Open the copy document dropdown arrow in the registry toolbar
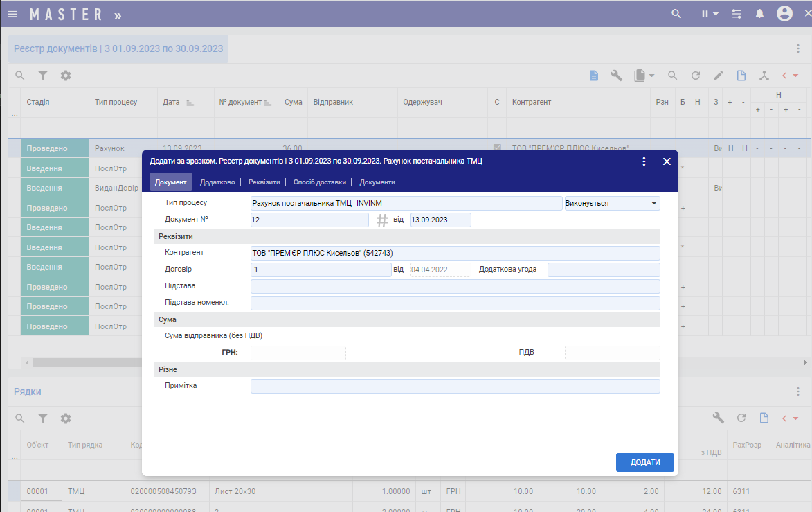The width and height of the screenshot is (812, 512). point(652,76)
